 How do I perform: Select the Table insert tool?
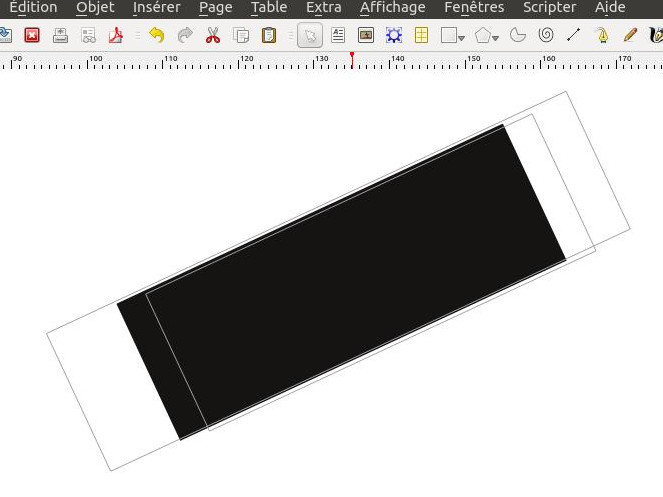point(422,36)
